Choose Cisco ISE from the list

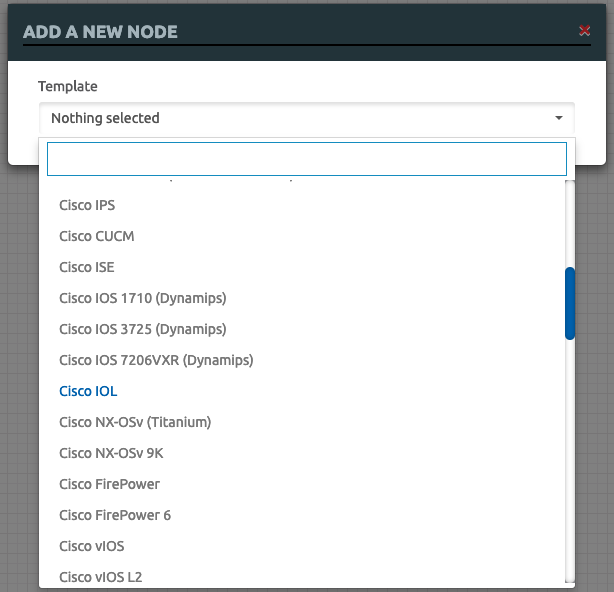[x=302, y=267]
